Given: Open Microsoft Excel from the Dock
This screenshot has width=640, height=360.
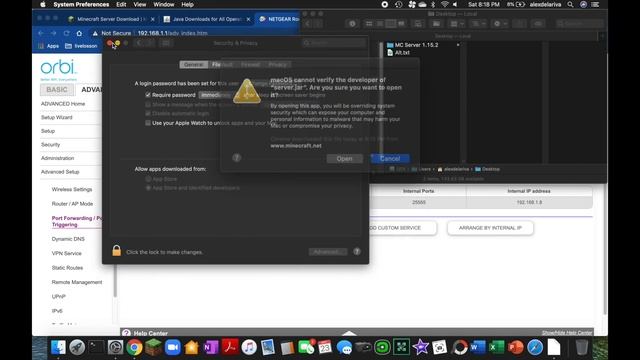Looking at the screenshot, I should point(496,347).
